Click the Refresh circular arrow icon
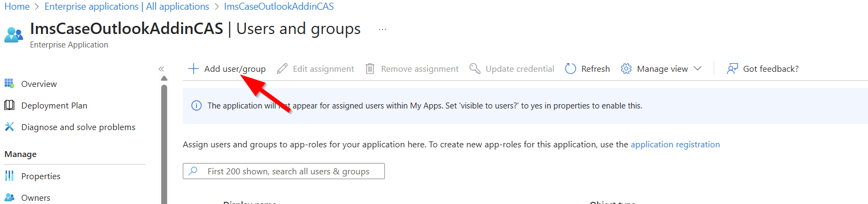868x204 pixels. click(570, 69)
